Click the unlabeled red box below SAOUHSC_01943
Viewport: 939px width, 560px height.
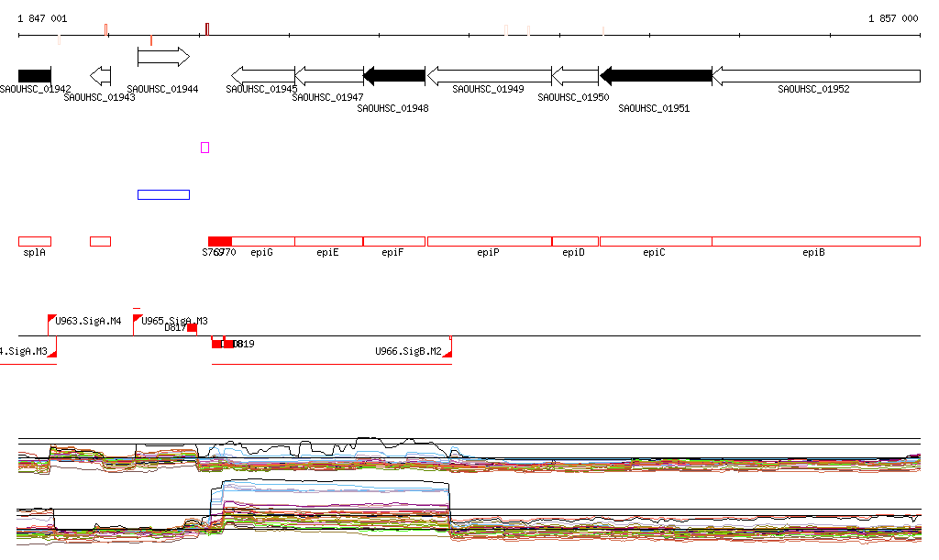[101, 242]
